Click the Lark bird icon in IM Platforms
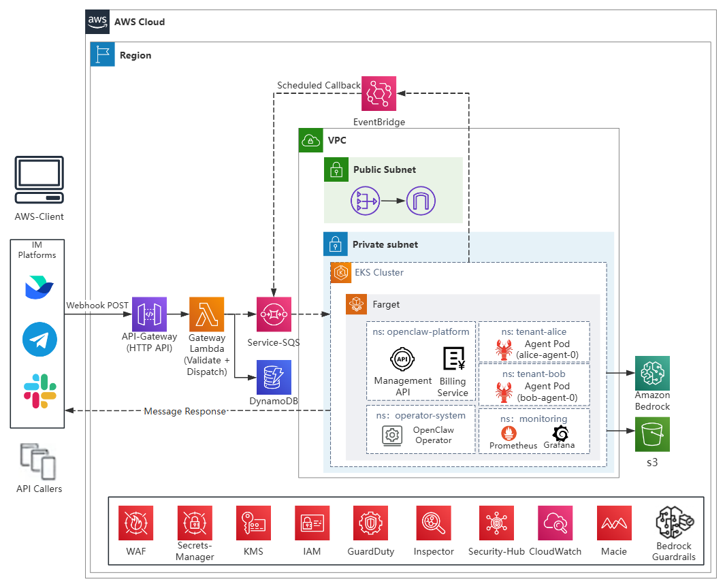This screenshot has height=588, width=725. point(39,287)
